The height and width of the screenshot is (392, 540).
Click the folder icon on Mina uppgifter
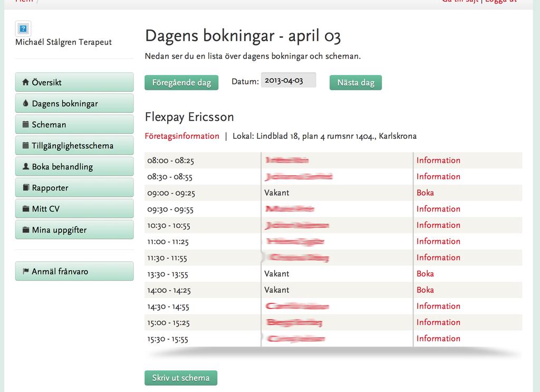click(25, 230)
